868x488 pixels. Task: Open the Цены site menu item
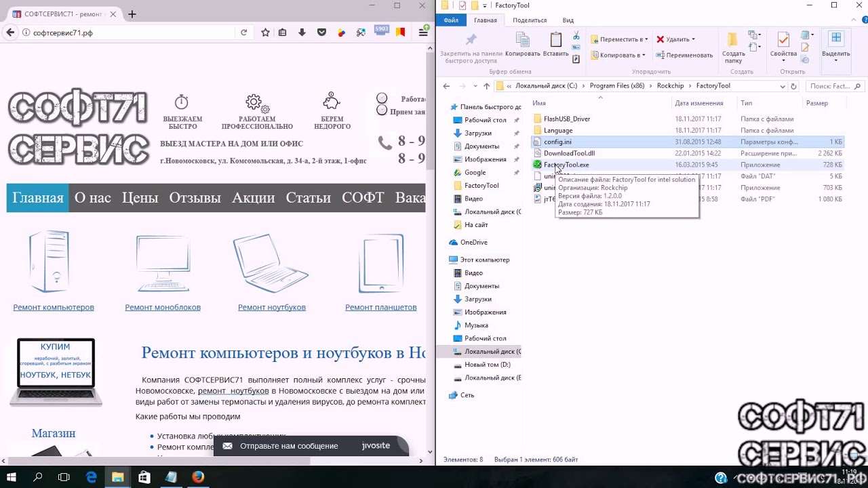coord(140,198)
